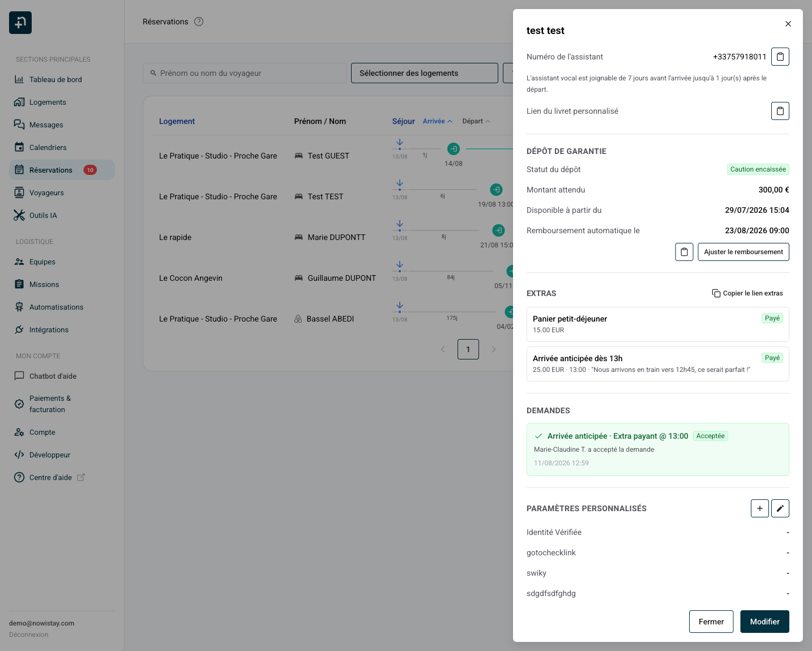This screenshot has height=651, width=812.
Task: Click the Identité Vérifiée parameter
Action: pos(554,532)
